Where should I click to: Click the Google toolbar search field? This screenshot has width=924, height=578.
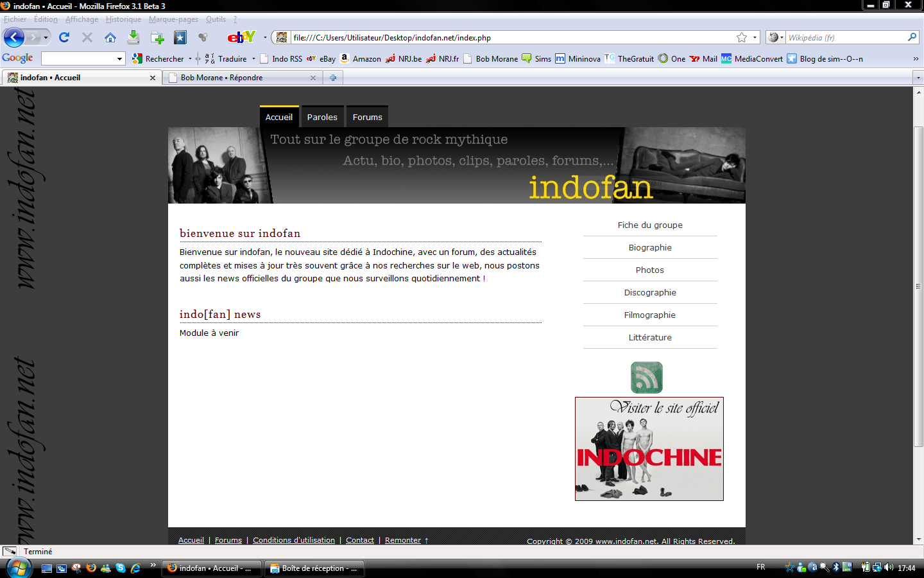[78, 58]
